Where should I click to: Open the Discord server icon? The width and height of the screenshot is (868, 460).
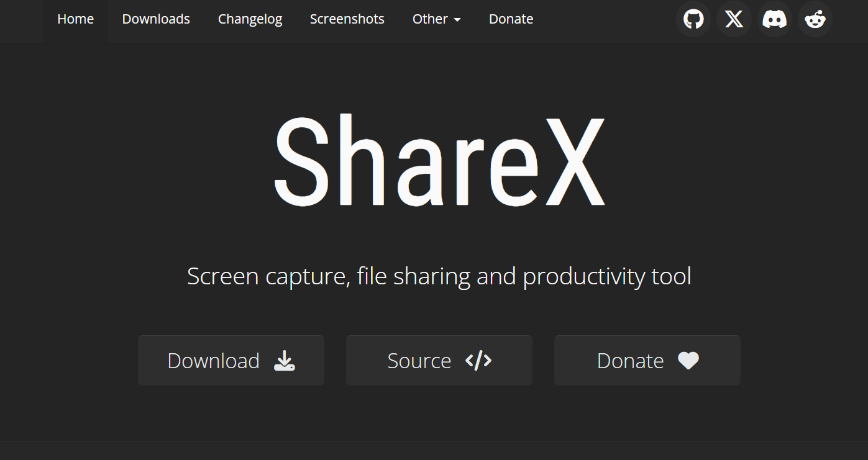coord(775,19)
